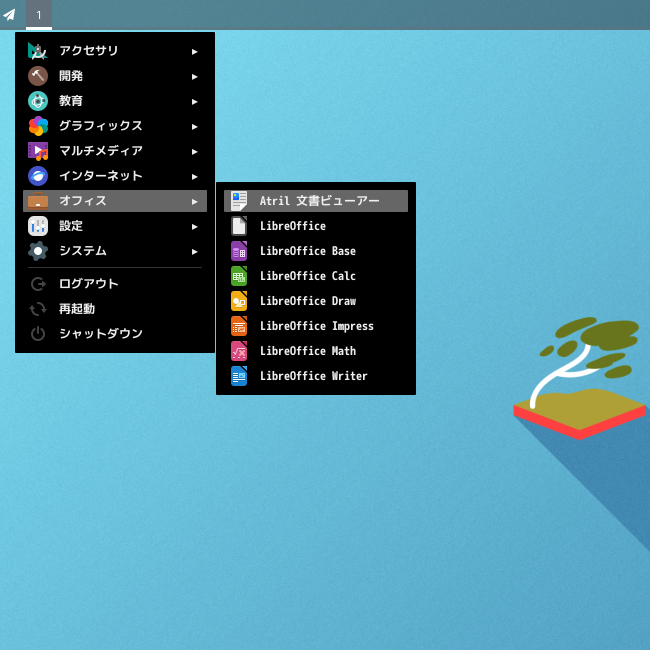Image resolution: width=650 pixels, height=650 pixels.
Task: Open the 教育 menu entry
Action: 115,101
